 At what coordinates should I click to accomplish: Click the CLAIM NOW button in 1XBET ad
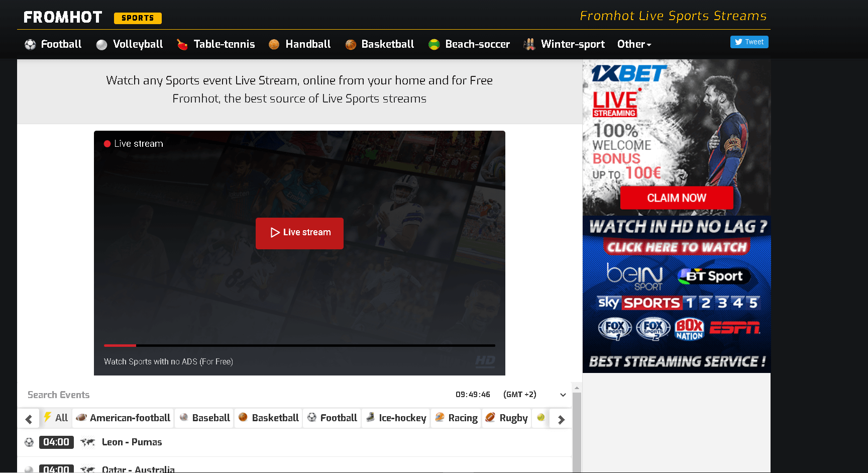[x=677, y=198]
